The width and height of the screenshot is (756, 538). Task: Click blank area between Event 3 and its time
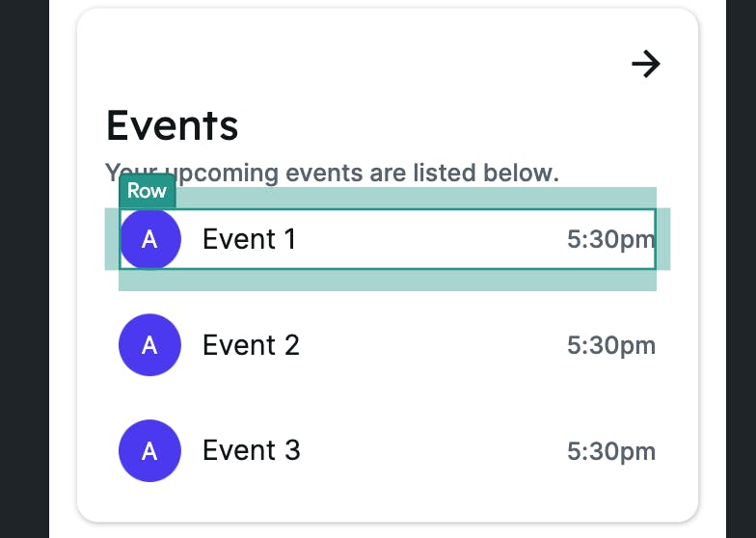[x=434, y=450]
